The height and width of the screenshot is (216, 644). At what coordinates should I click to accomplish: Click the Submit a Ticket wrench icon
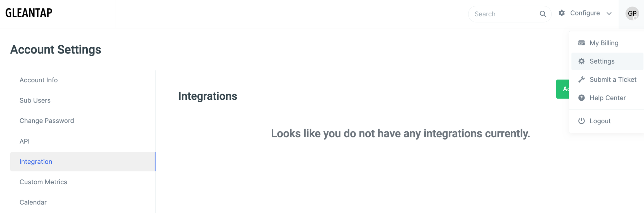coord(581,80)
